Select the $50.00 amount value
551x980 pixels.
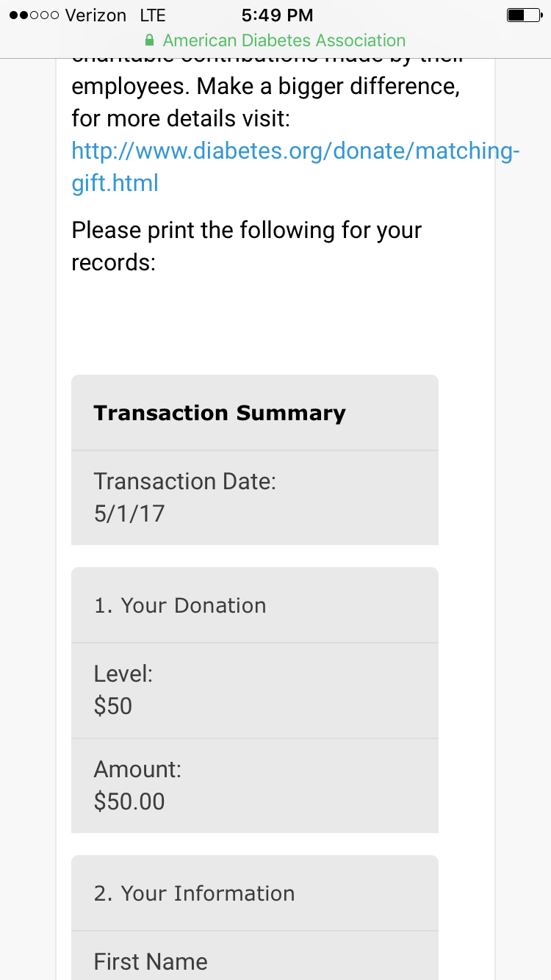pos(129,801)
